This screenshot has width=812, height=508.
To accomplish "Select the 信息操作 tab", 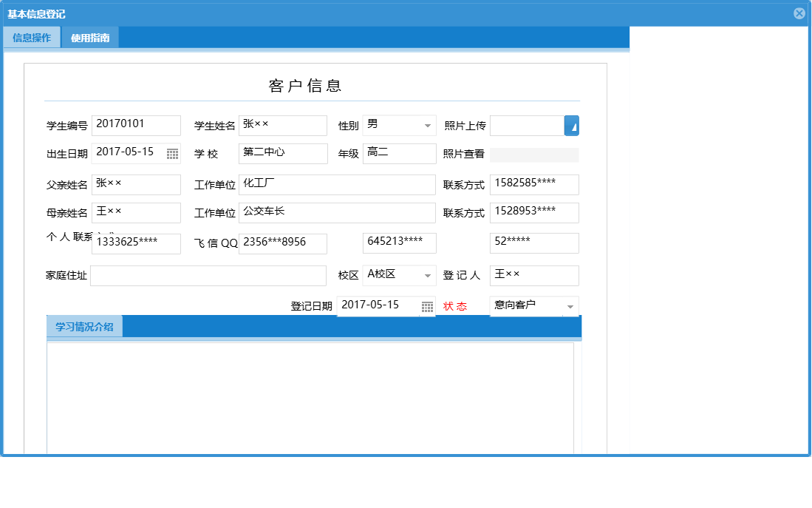I will tap(32, 36).
